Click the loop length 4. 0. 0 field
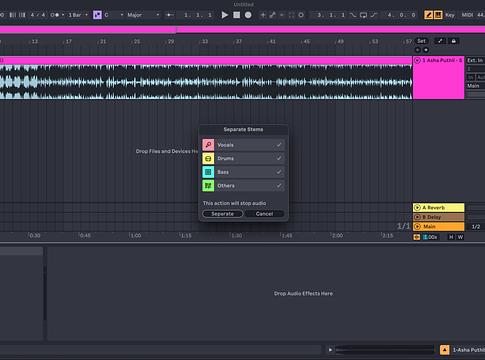 point(402,15)
